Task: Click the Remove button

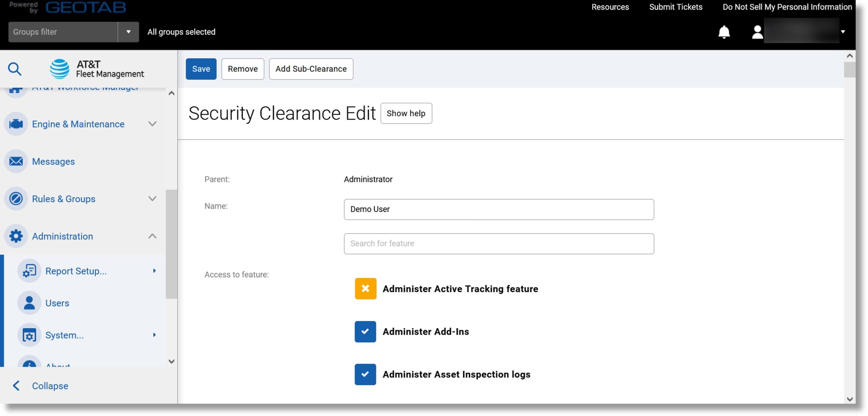Action: pyautogui.click(x=243, y=69)
